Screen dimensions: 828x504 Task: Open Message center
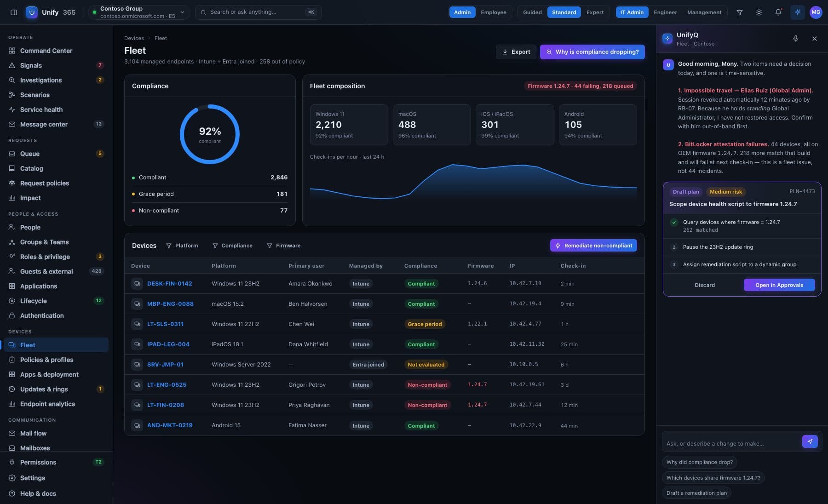(56, 124)
